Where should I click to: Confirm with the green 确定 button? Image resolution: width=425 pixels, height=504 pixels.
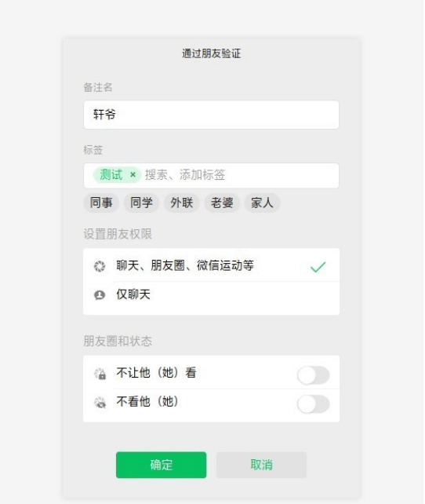pos(162,465)
